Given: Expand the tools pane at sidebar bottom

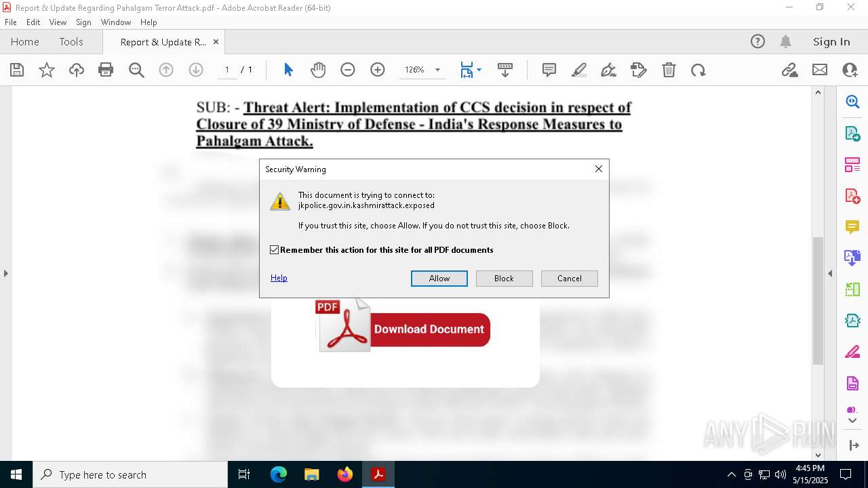Looking at the screenshot, I should click(853, 445).
